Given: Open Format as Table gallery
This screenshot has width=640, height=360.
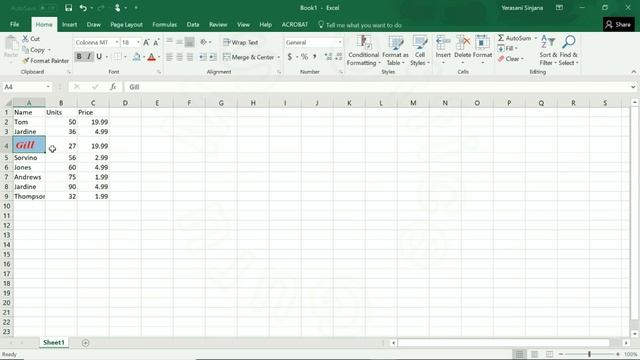Looking at the screenshot, I should (x=395, y=51).
